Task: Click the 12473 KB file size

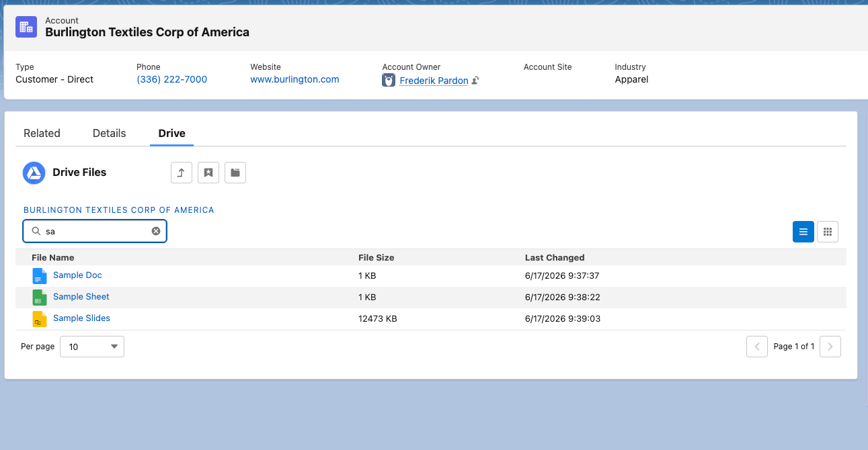Action: click(378, 319)
